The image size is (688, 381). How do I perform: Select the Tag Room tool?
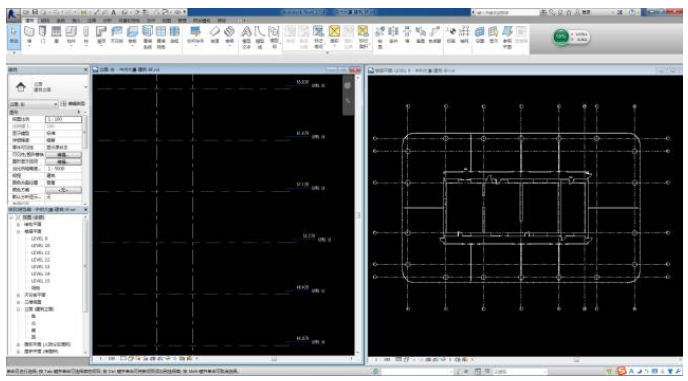(319, 36)
